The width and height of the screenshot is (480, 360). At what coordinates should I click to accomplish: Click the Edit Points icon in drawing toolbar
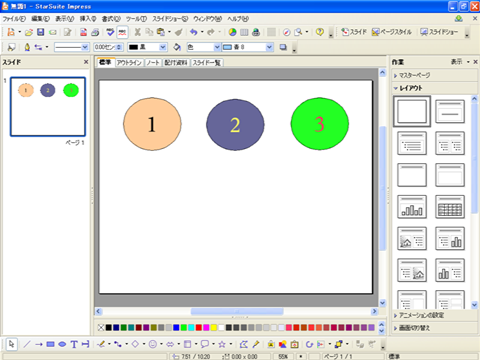pos(244,344)
